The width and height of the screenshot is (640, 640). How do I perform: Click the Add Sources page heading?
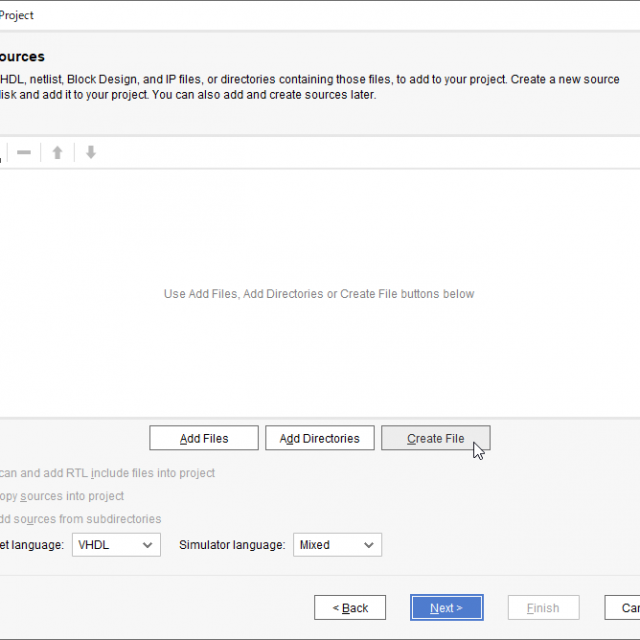coord(22,57)
